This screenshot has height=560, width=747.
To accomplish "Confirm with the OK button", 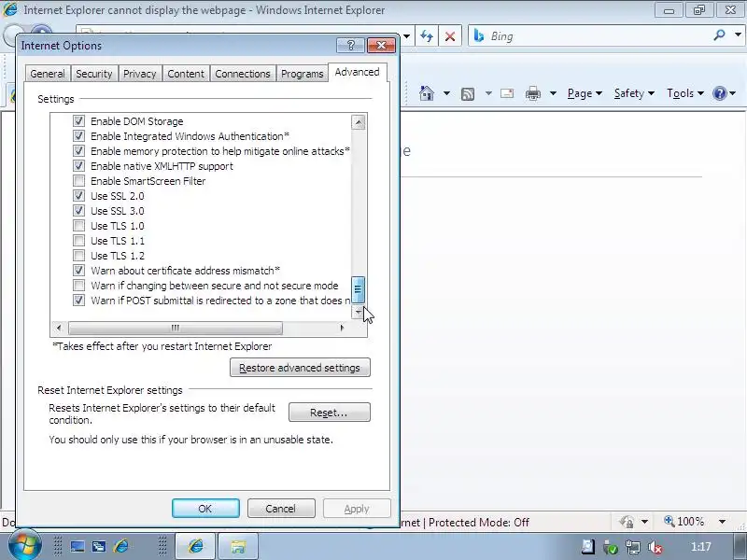I will pyautogui.click(x=205, y=509).
